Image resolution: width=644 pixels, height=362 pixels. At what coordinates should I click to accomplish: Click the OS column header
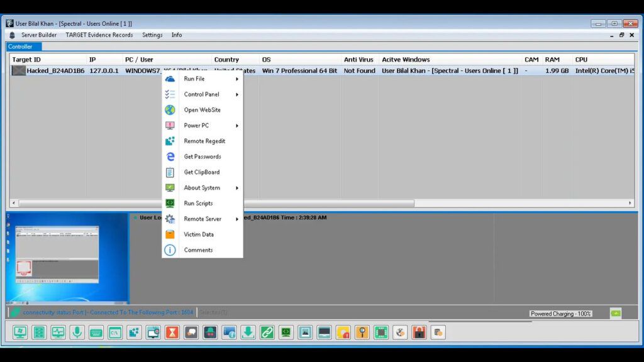coord(300,60)
